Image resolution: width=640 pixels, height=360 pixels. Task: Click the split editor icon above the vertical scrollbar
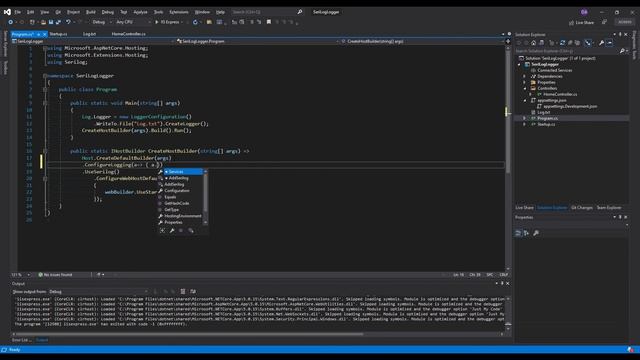click(508, 41)
